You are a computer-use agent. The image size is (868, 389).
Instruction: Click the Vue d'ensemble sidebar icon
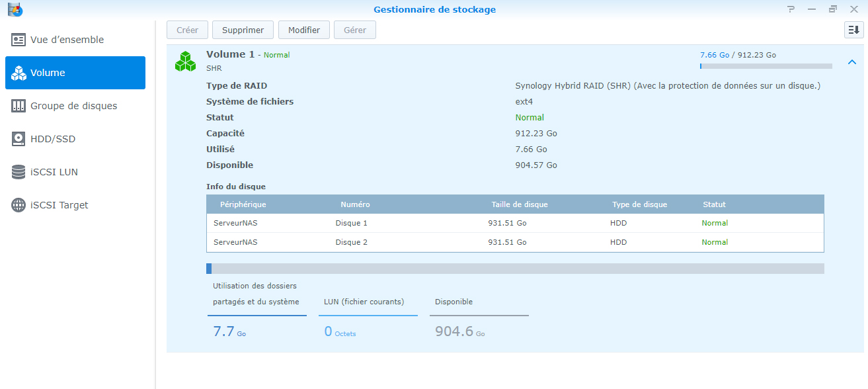(19, 40)
